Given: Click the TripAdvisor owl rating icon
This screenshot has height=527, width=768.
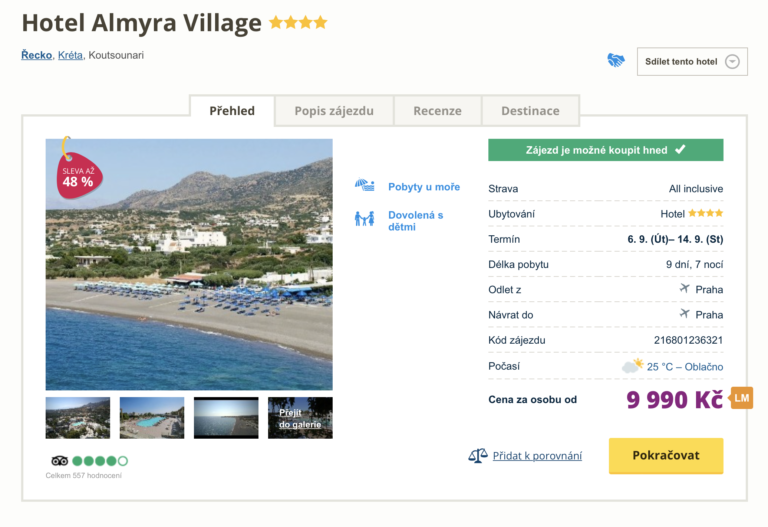Looking at the screenshot, I should (x=60, y=461).
